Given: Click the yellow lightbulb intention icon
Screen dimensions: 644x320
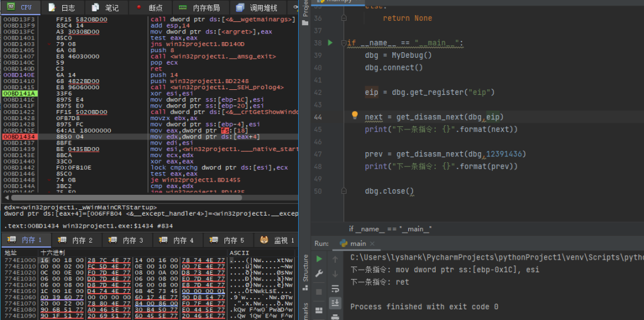Looking at the screenshot, I should click(354, 116).
